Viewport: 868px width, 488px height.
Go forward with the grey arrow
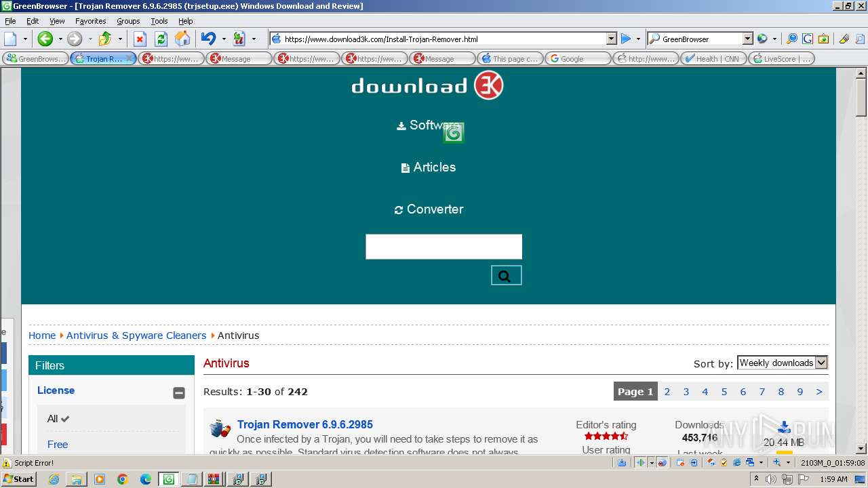coord(75,39)
